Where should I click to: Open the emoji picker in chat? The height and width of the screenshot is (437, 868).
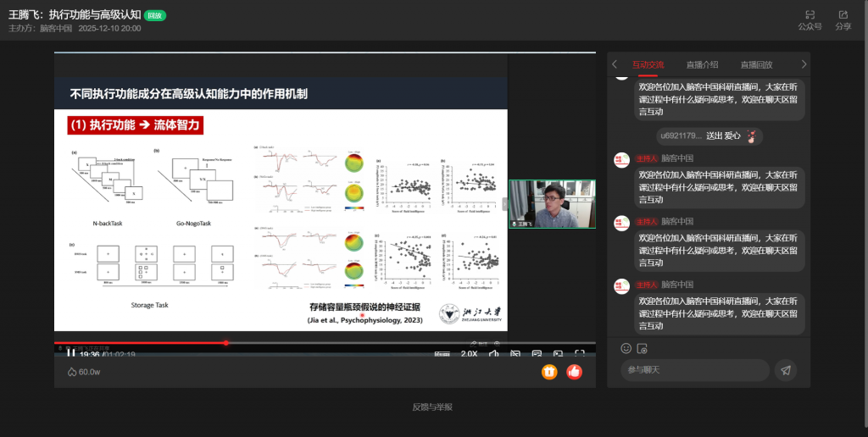coord(626,348)
